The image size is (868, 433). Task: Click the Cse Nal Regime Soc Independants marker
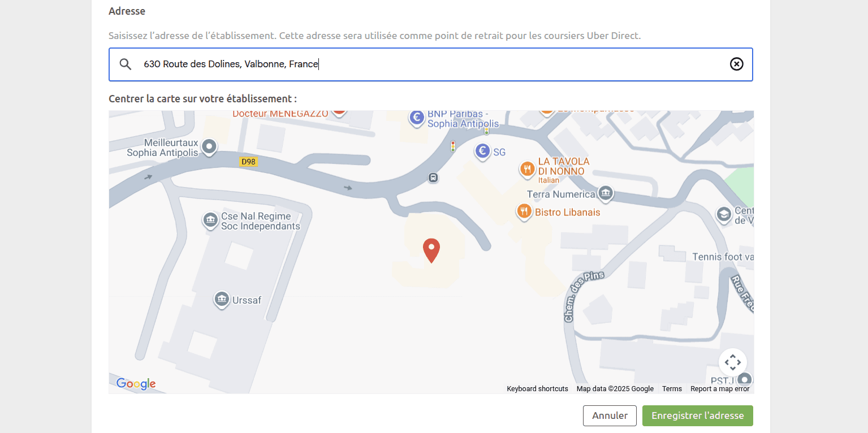click(x=210, y=220)
